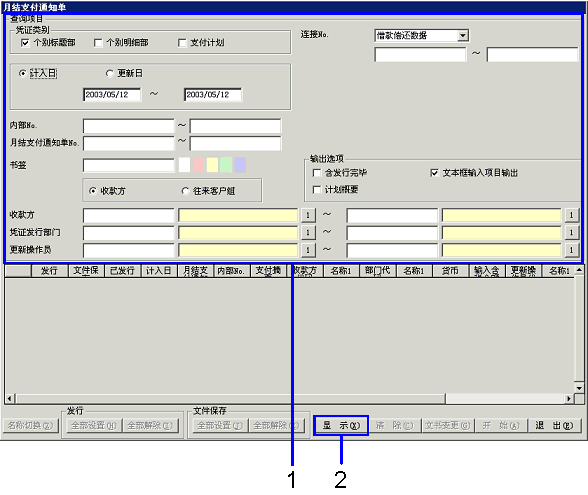Screen dimensions: 588x495
Task: Enable the 支付计划 checkbox
Action: (x=182, y=43)
